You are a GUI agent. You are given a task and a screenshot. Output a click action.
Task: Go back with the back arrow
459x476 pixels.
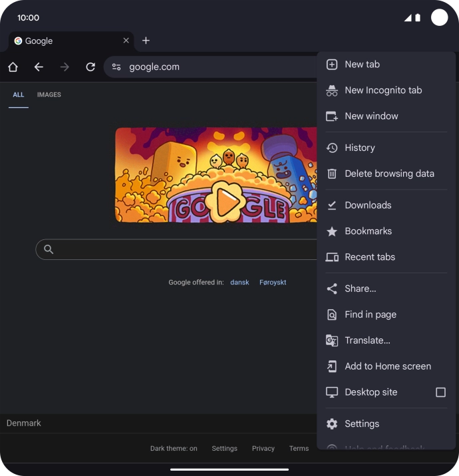point(39,66)
